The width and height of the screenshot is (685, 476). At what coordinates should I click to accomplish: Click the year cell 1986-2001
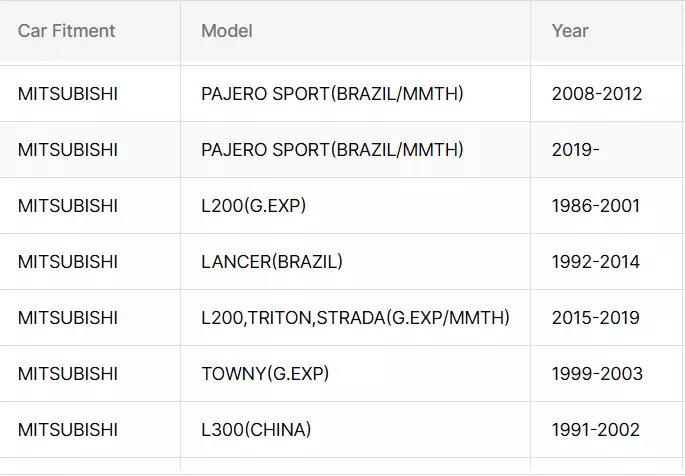[607, 206]
